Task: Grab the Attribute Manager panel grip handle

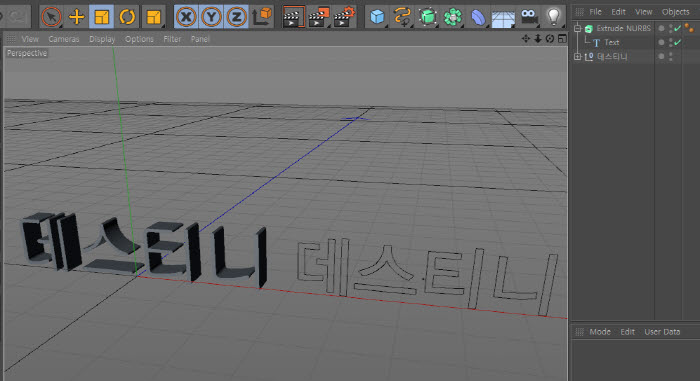Action: pyautogui.click(x=579, y=332)
